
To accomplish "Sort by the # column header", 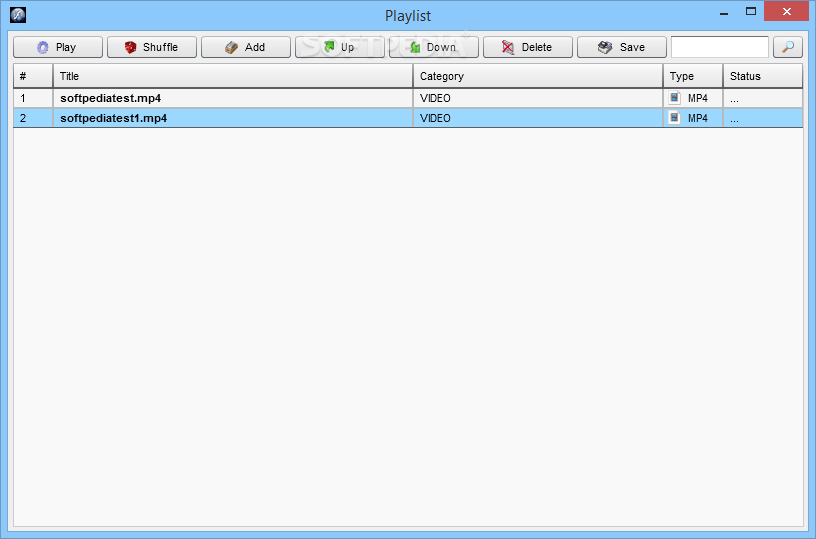I will pyautogui.click(x=33, y=76).
